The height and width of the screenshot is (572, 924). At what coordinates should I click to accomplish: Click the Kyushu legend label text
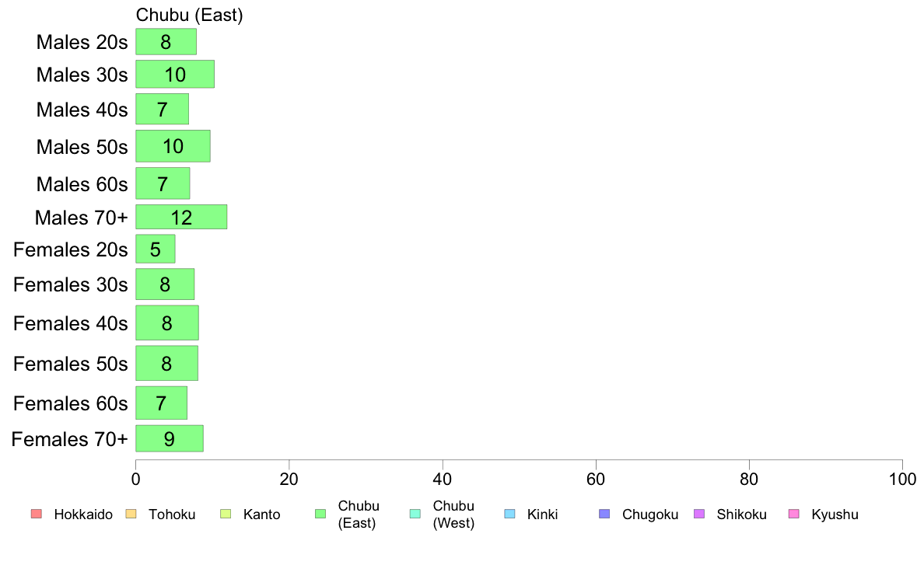tap(835, 514)
